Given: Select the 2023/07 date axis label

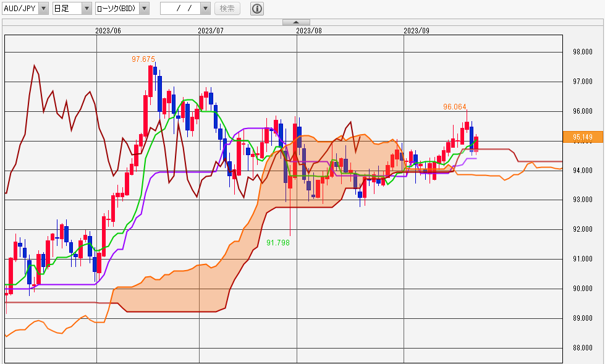Looking at the screenshot, I should (x=211, y=31).
